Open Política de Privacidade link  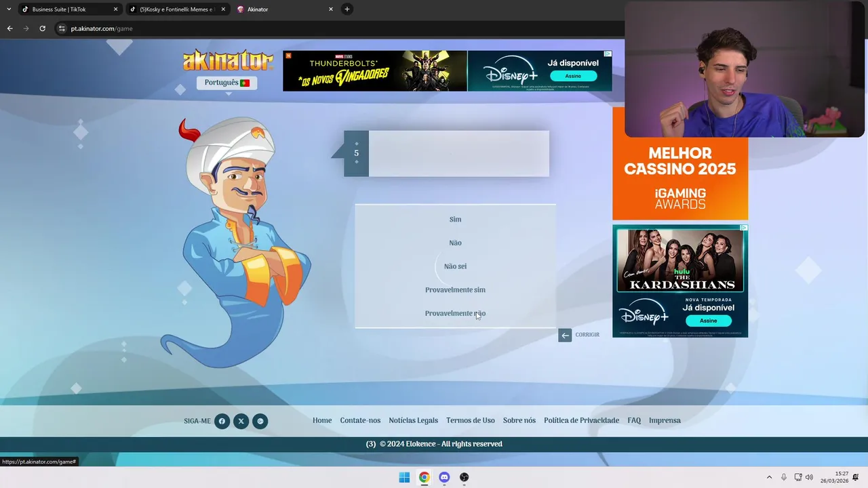tap(581, 421)
